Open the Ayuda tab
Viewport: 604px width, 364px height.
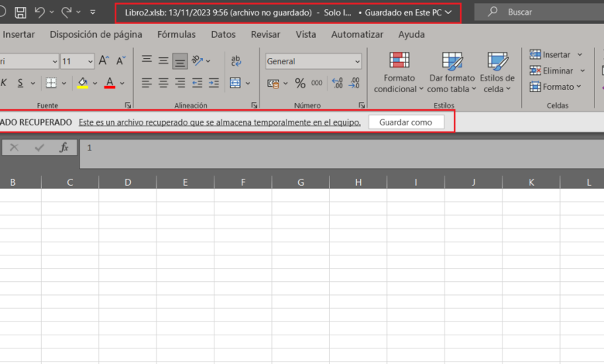411,34
